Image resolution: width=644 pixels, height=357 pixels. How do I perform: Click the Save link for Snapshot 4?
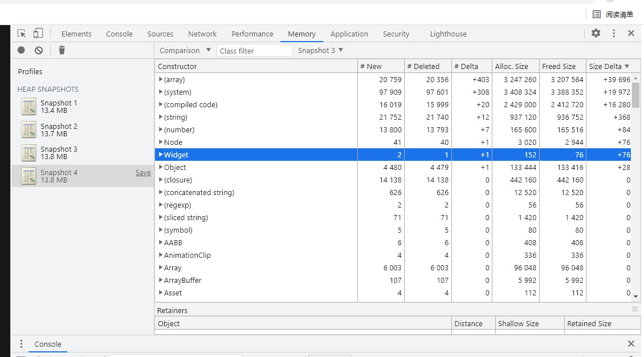tap(143, 173)
